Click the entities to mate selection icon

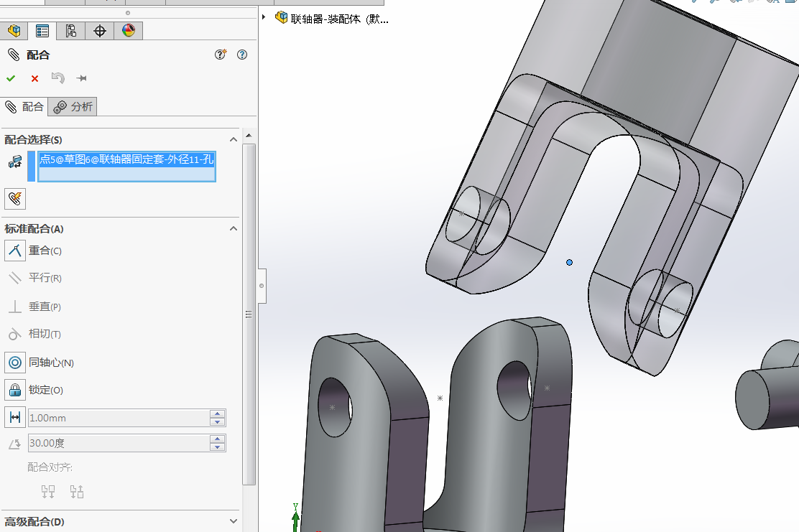point(15,162)
